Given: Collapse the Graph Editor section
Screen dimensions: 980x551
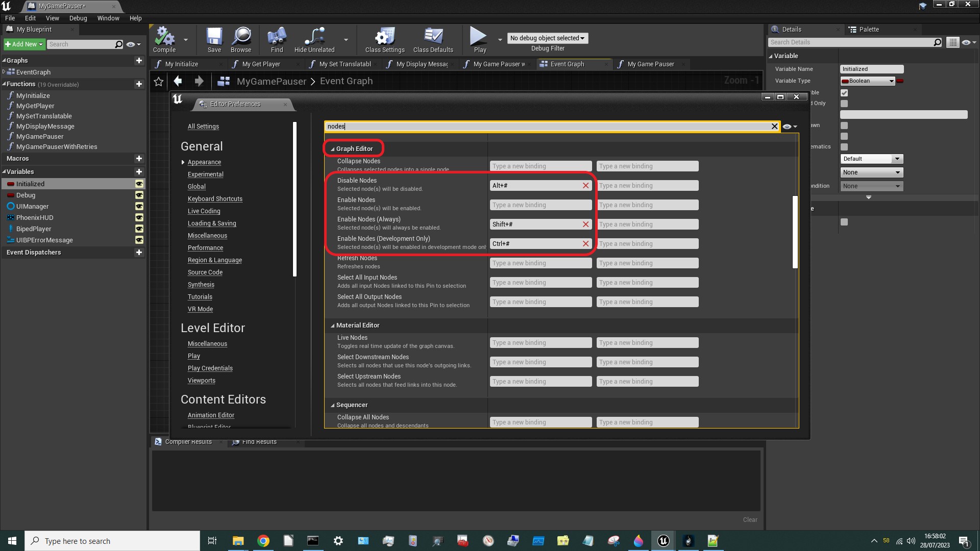Looking at the screenshot, I should 333,149.
